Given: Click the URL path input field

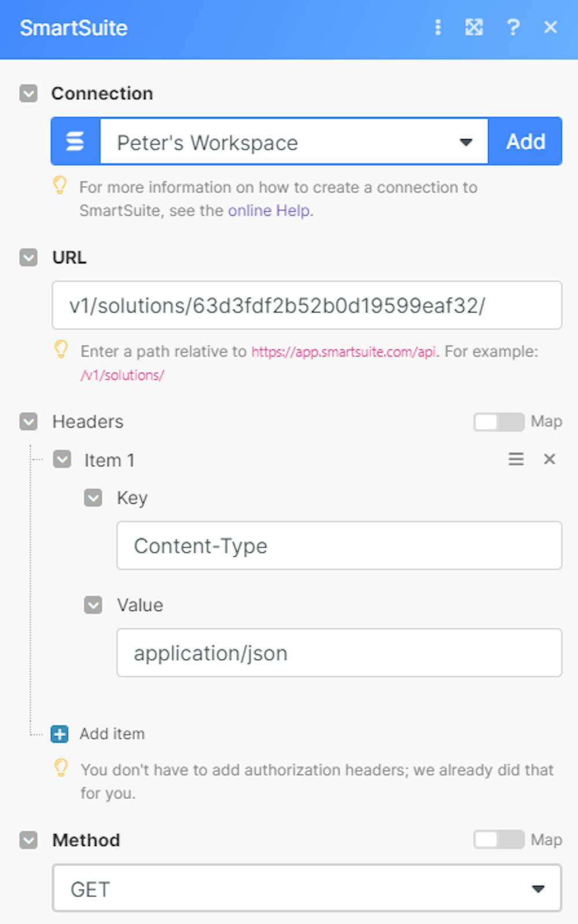Looking at the screenshot, I should pos(306,305).
